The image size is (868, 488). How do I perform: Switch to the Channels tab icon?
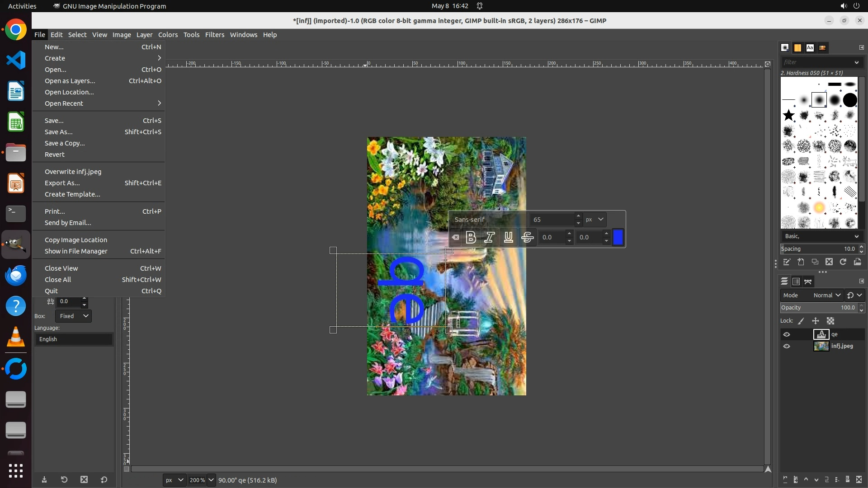tap(796, 282)
